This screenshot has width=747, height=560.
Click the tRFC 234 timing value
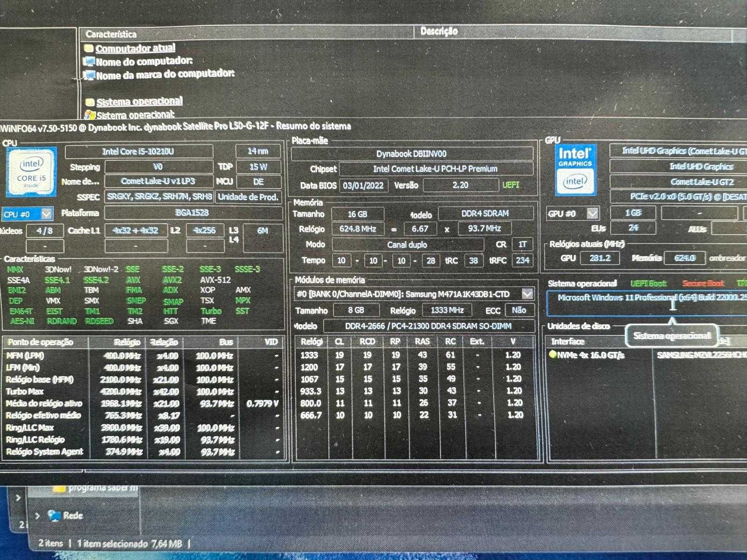(x=523, y=260)
